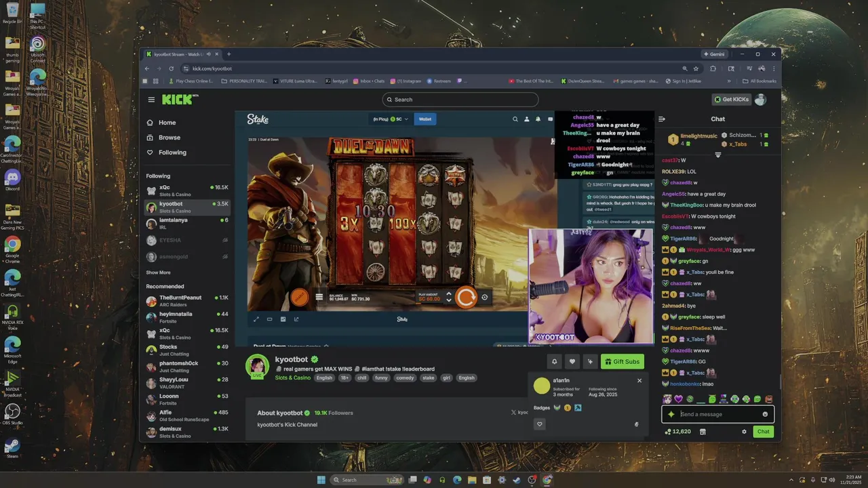This screenshot has height=488, width=868.
Task: Select the kyootbot Stream browser tab
Action: pos(182,54)
